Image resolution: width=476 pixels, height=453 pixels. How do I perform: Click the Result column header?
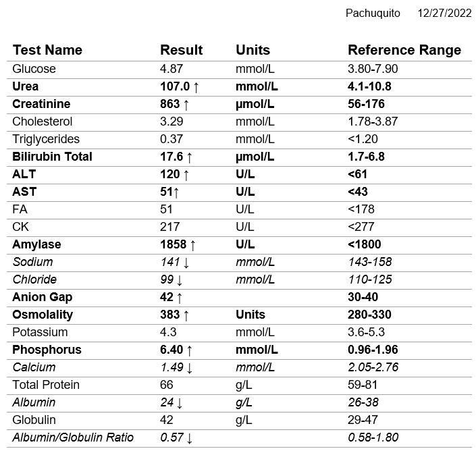[181, 50]
